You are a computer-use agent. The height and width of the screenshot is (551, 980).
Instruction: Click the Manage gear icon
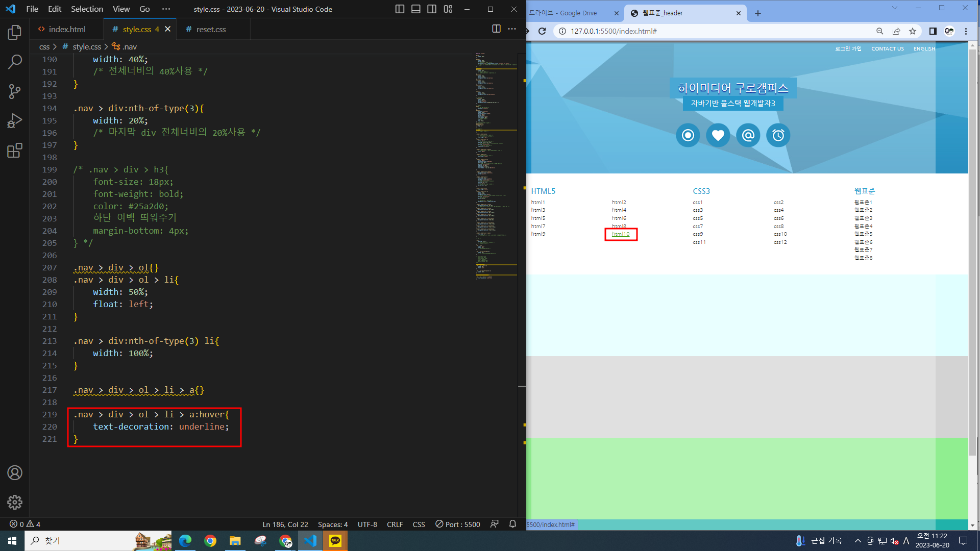click(x=15, y=502)
